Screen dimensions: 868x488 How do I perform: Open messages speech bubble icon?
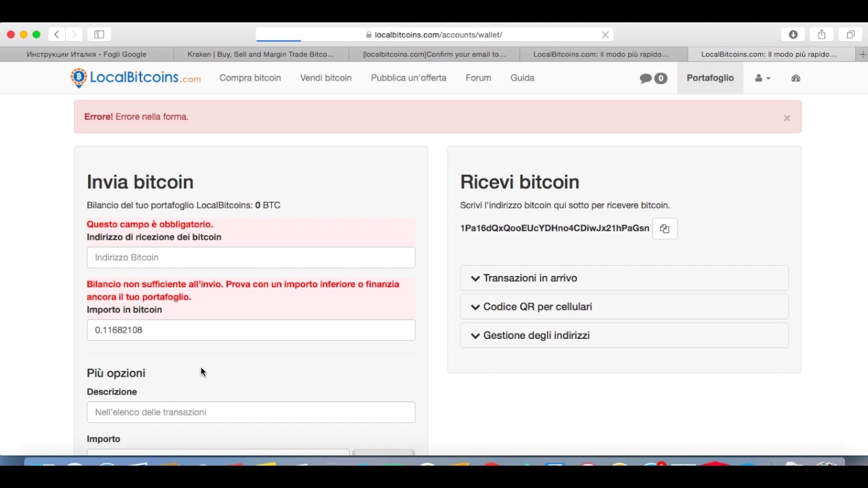(x=646, y=79)
